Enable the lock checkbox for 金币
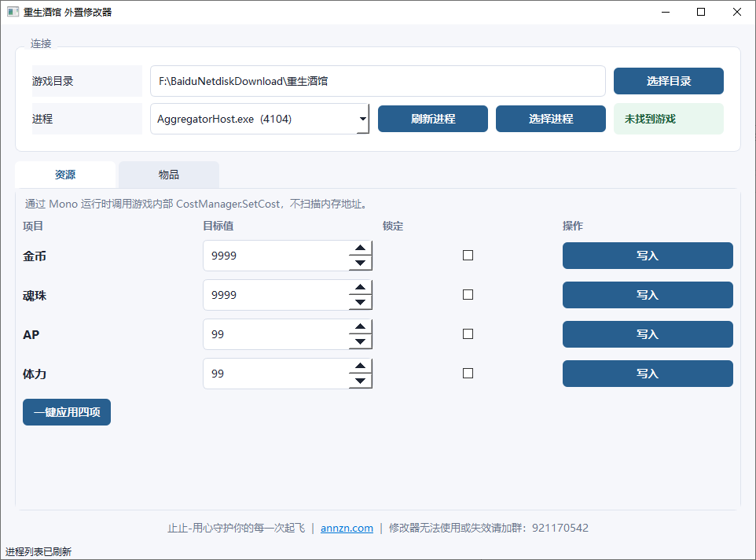This screenshot has width=756, height=560. [468, 255]
